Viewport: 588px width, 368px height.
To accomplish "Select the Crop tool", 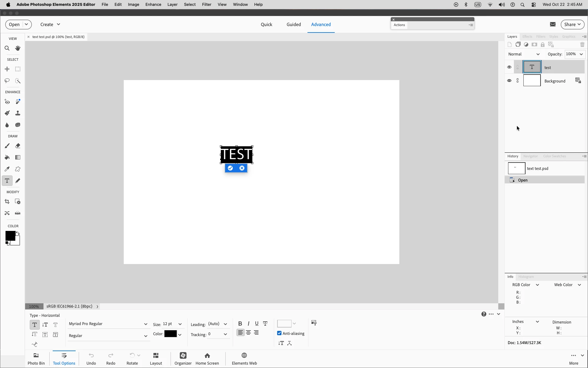I will point(7,201).
